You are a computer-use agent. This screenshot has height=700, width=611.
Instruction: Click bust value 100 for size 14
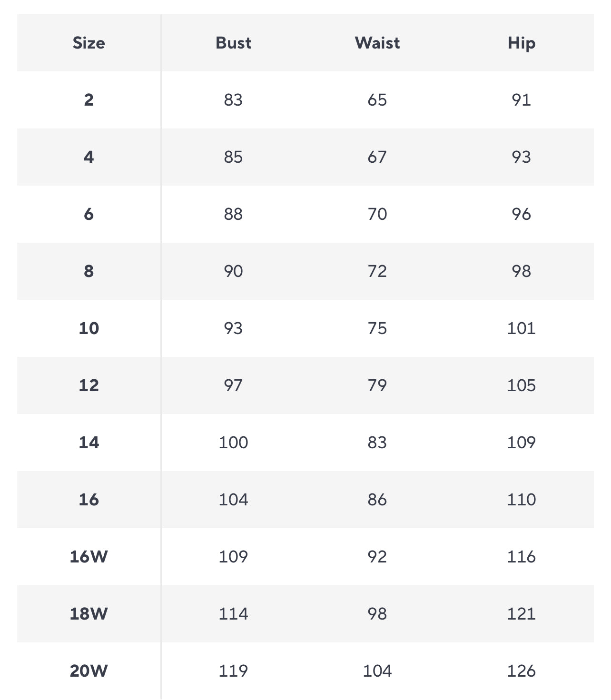pyautogui.click(x=233, y=443)
